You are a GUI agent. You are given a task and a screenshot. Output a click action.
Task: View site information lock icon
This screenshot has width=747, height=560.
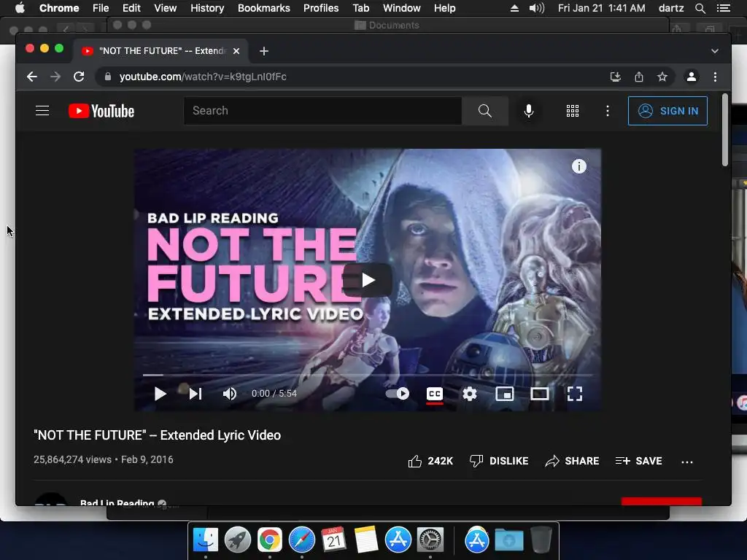pyautogui.click(x=108, y=77)
